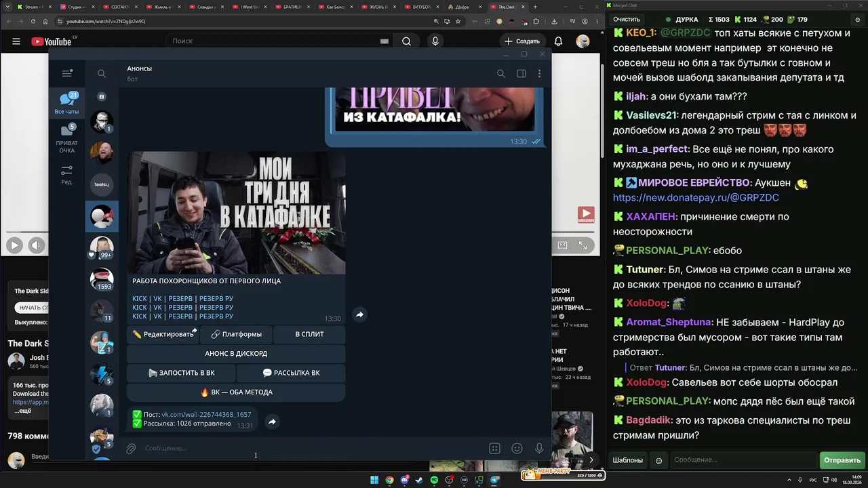Viewport: 868px width, 488px height.
Task: Open the chat with 11 unread badge
Action: coord(102,310)
